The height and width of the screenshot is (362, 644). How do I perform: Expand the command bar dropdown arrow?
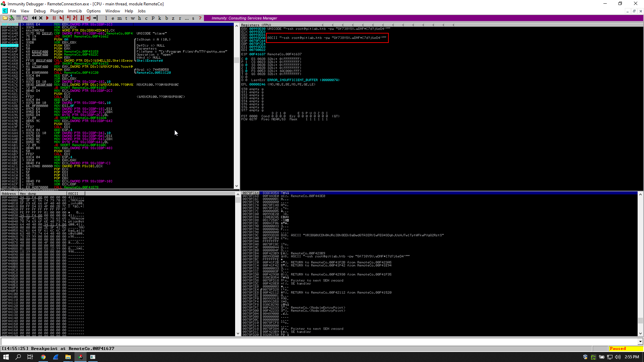640,342
